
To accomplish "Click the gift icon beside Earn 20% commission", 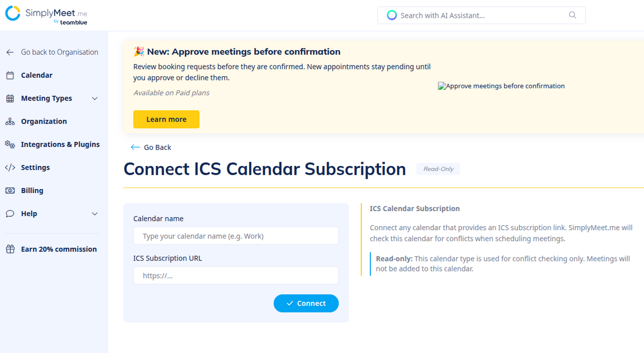I will click(x=10, y=249).
